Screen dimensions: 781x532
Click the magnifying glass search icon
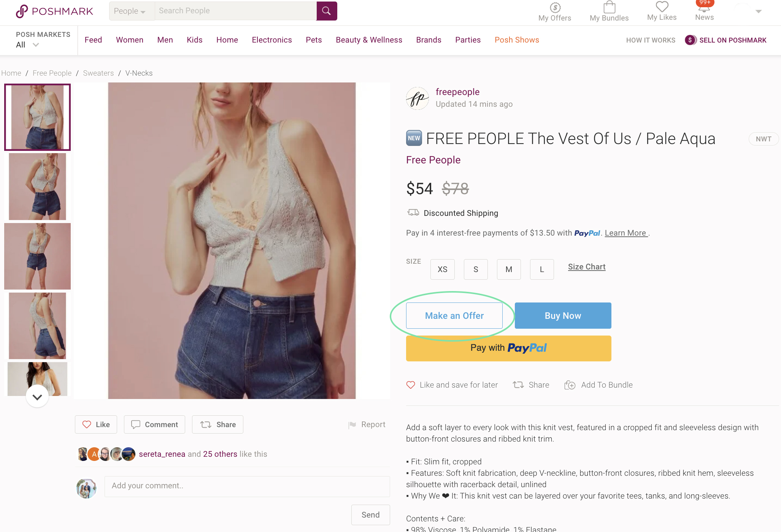click(327, 11)
